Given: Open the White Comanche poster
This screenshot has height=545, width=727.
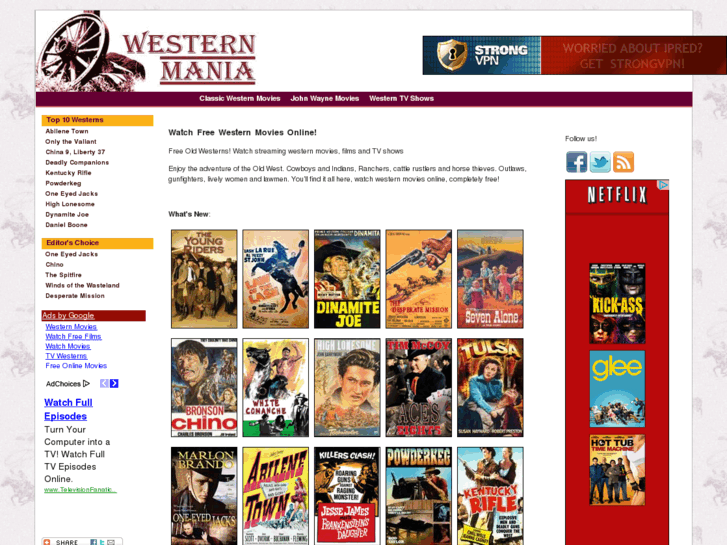Looking at the screenshot, I should tap(275, 387).
